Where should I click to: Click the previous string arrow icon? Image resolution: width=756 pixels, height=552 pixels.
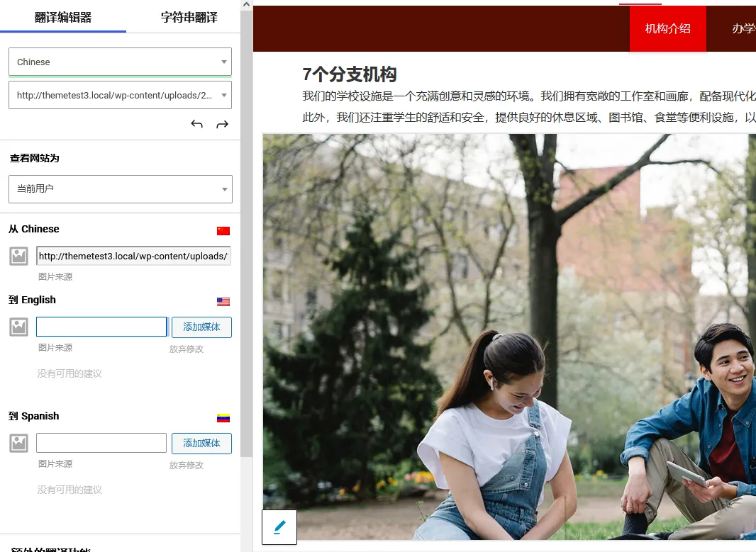point(196,125)
